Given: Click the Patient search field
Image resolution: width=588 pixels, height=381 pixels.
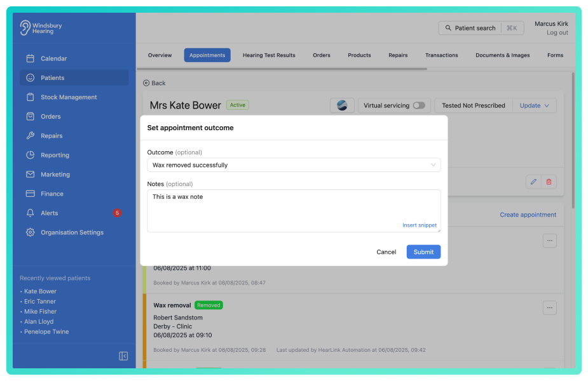Looking at the screenshot, I should (481, 28).
